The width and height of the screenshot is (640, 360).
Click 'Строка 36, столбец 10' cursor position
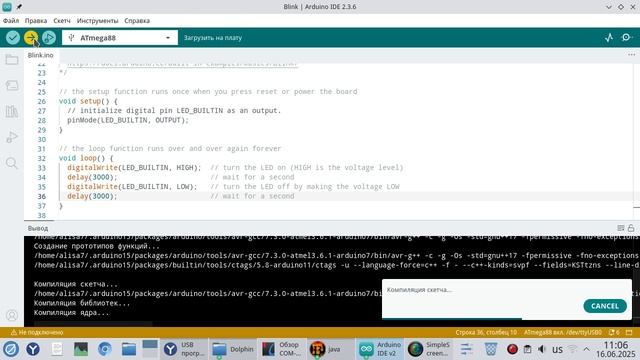(x=486, y=332)
